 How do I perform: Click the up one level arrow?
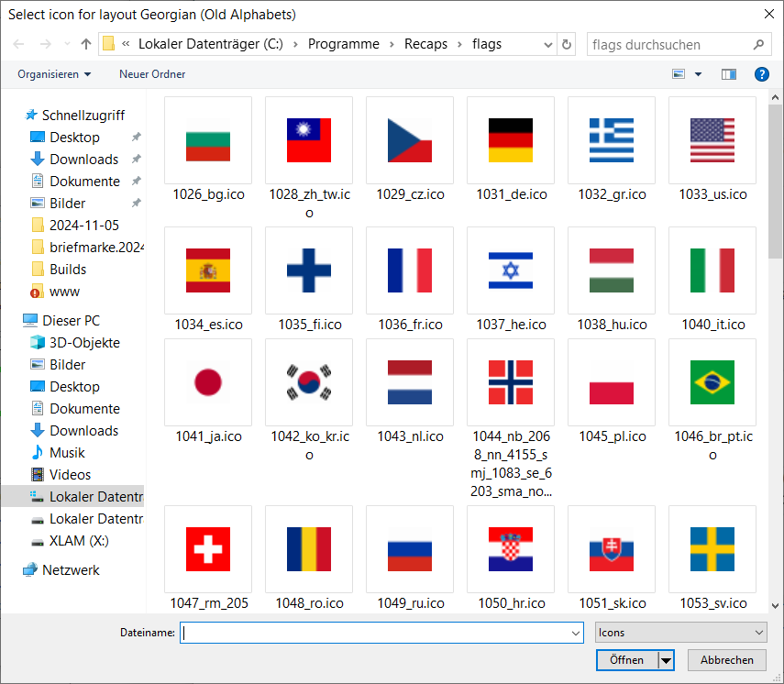tap(86, 44)
